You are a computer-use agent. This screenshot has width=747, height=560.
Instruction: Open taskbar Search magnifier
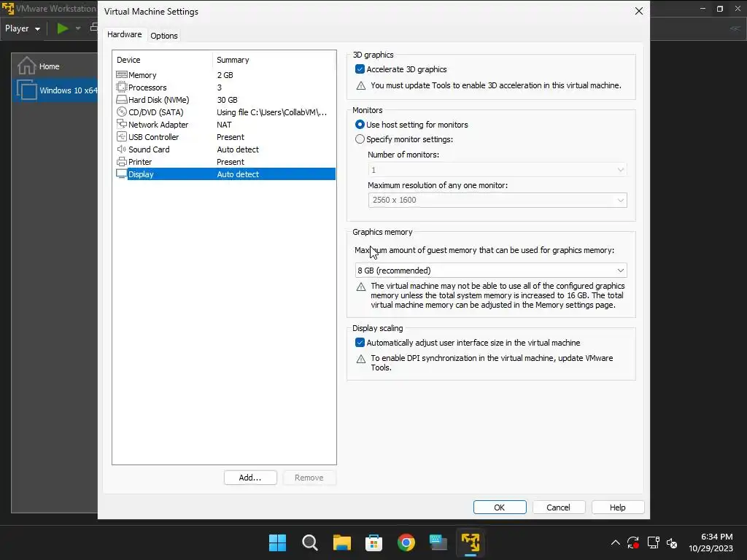[x=309, y=542]
